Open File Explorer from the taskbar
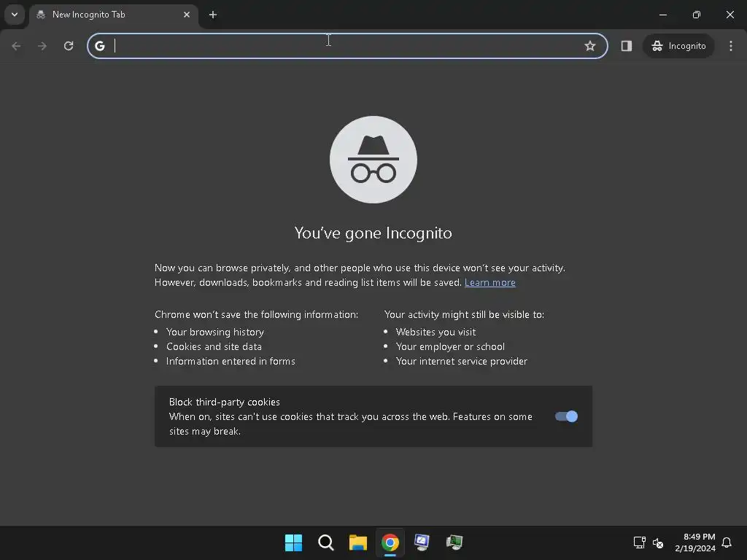The width and height of the screenshot is (747, 560). pyautogui.click(x=357, y=542)
